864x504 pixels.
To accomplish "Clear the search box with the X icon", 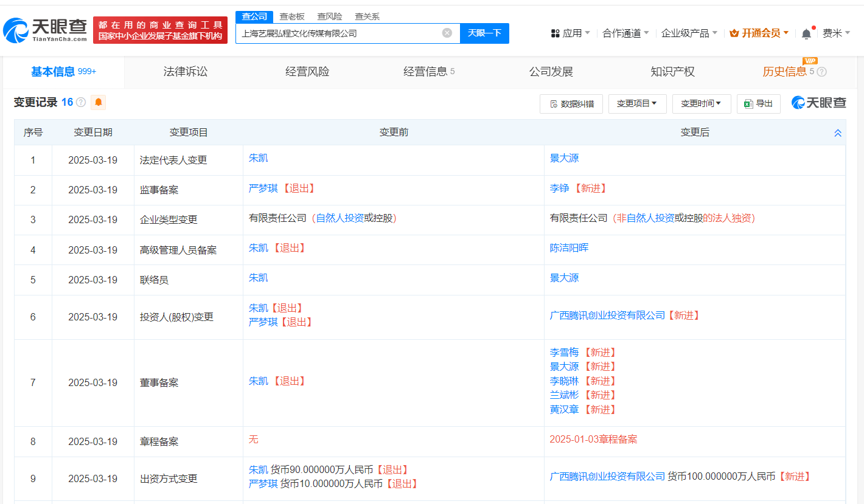I will point(447,33).
